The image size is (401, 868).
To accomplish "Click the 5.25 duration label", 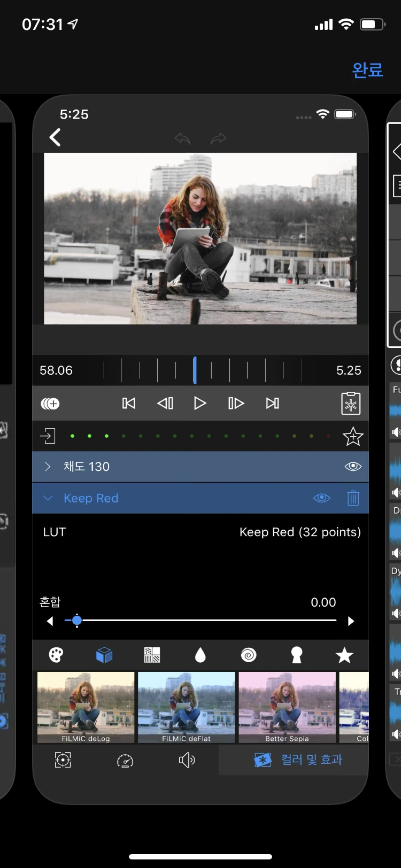I will 349,370.
